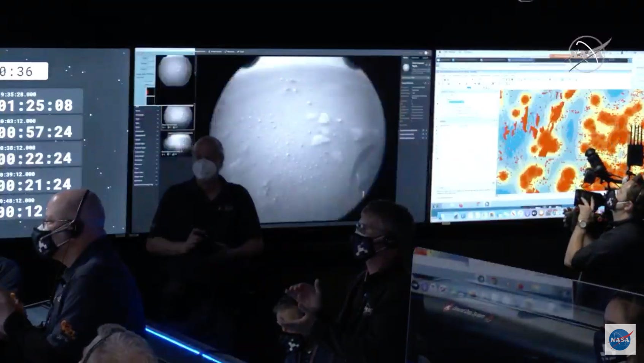
Task: Click the small Mars preview in right panel
Action: pyautogui.click(x=406, y=68)
